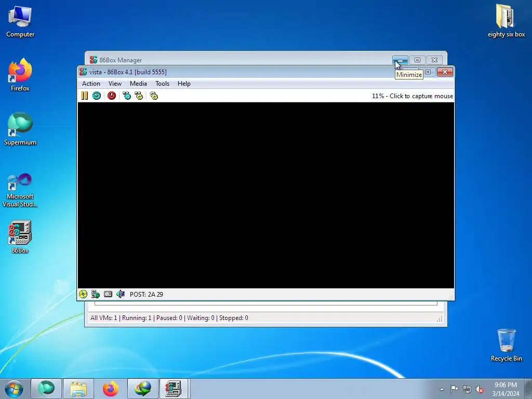The width and height of the screenshot is (532, 399).
Task: Click Supermium in the taskbar
Action: pyautogui.click(x=46, y=389)
